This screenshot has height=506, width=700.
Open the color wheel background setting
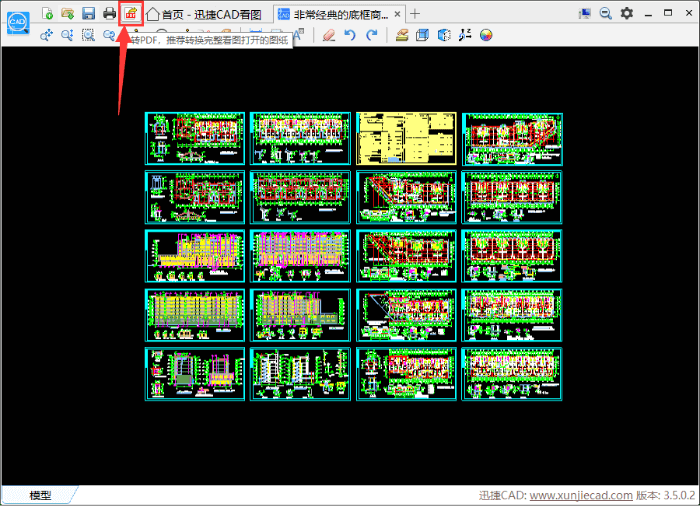coord(487,35)
